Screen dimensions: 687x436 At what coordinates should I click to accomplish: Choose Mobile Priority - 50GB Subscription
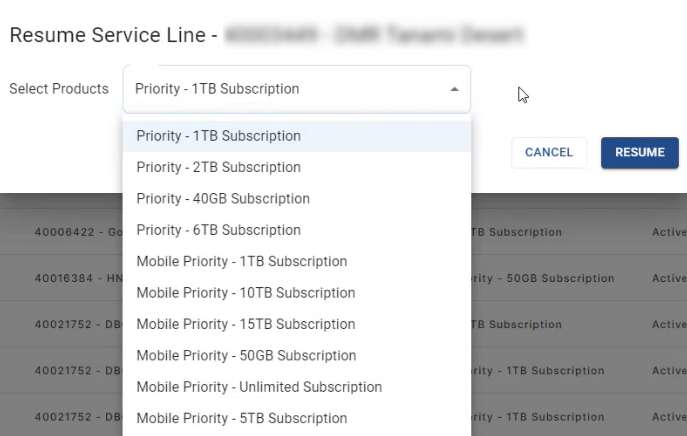click(x=246, y=356)
